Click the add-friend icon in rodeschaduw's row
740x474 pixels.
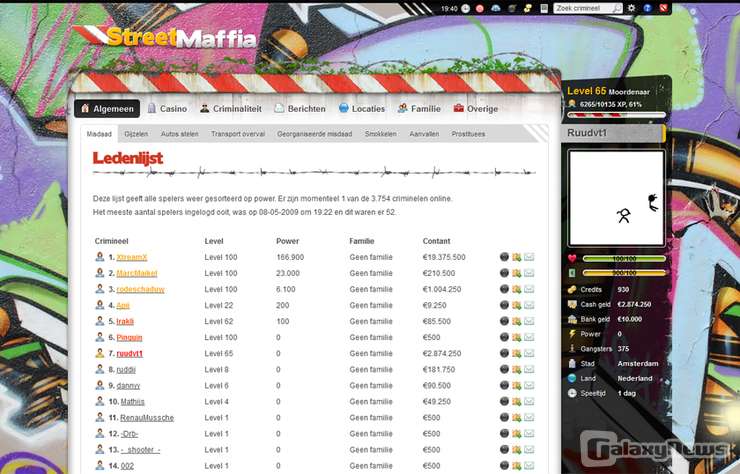click(517, 289)
